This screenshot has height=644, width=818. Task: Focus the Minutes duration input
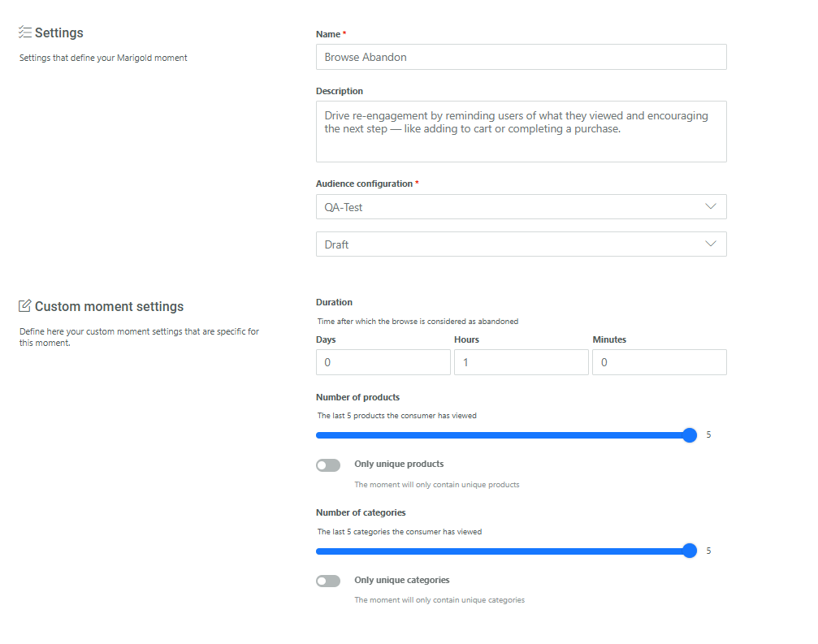pyautogui.click(x=659, y=362)
